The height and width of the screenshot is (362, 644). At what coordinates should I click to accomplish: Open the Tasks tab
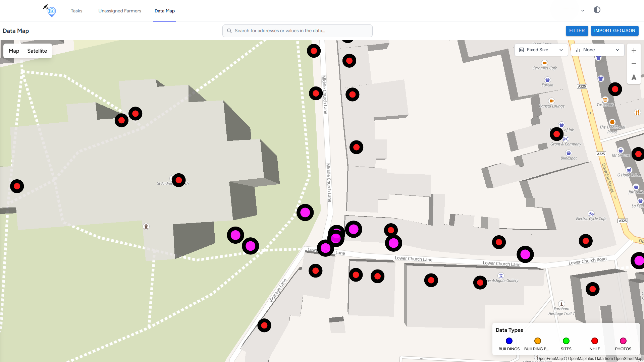pyautogui.click(x=76, y=11)
